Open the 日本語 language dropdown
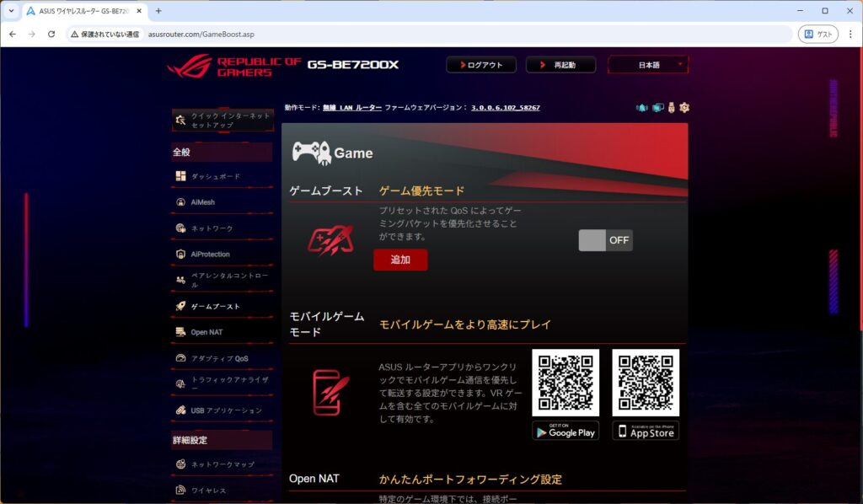The height and width of the screenshot is (504, 863). pyautogui.click(x=648, y=65)
